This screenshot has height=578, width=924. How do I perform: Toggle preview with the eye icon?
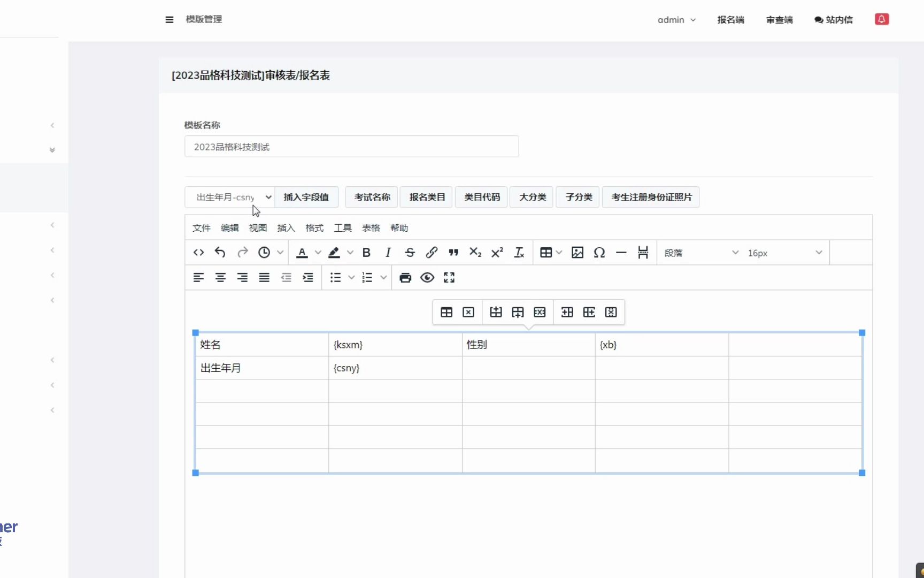point(427,277)
